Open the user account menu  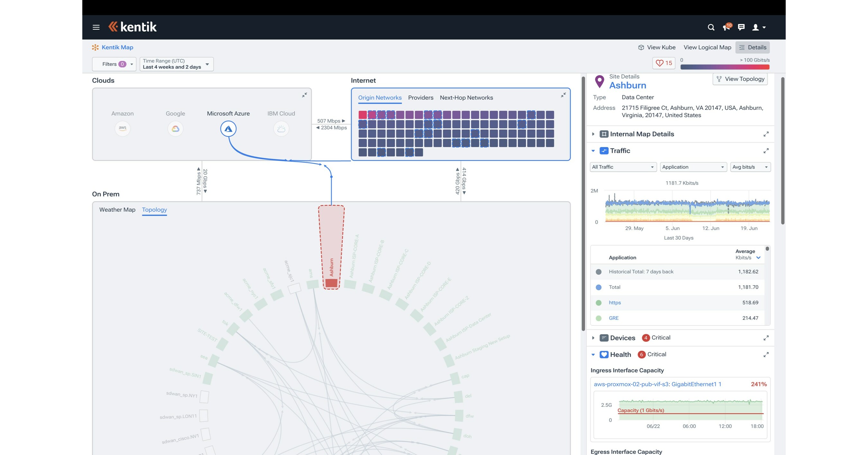tap(757, 27)
